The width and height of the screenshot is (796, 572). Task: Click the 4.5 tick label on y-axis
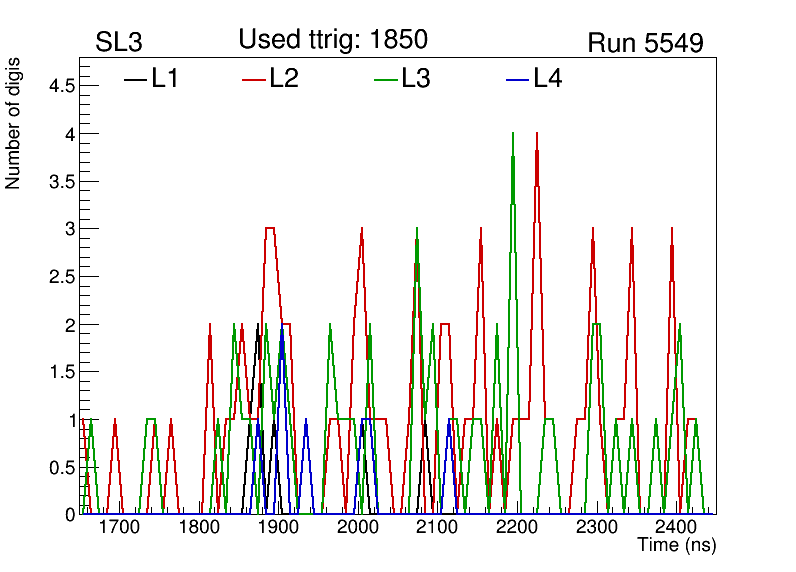point(61,86)
